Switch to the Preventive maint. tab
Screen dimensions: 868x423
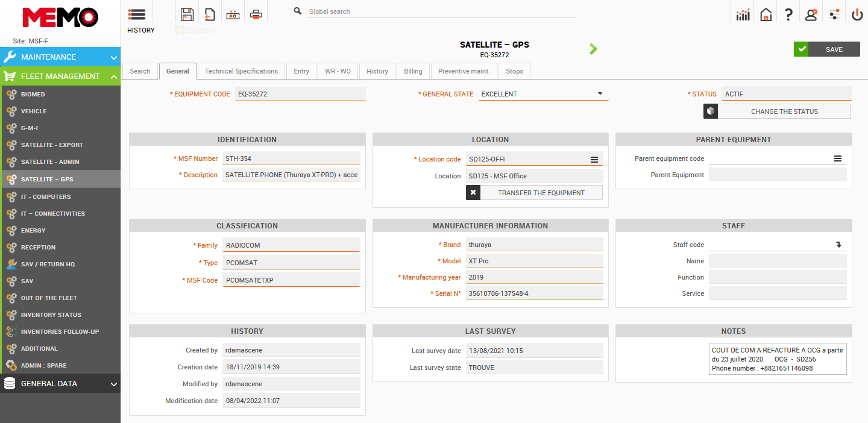[464, 71]
